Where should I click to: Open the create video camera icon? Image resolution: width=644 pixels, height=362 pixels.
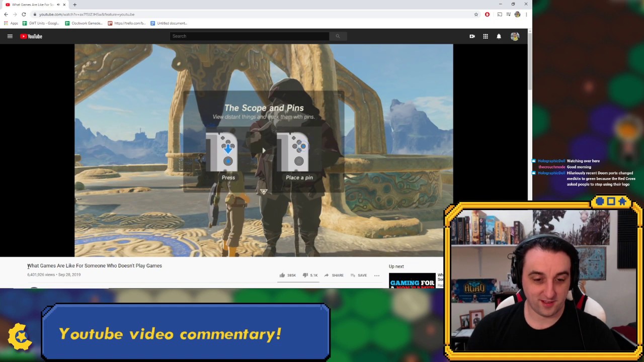[472, 36]
